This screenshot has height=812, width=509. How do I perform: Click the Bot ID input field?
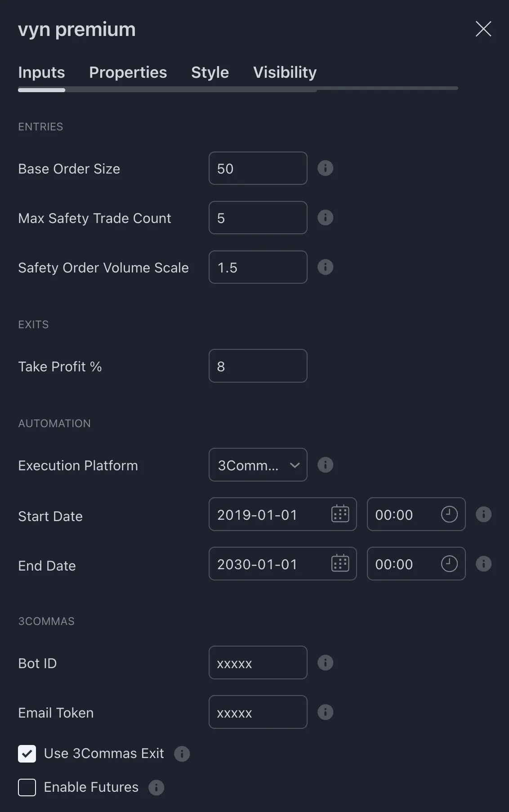[258, 663]
